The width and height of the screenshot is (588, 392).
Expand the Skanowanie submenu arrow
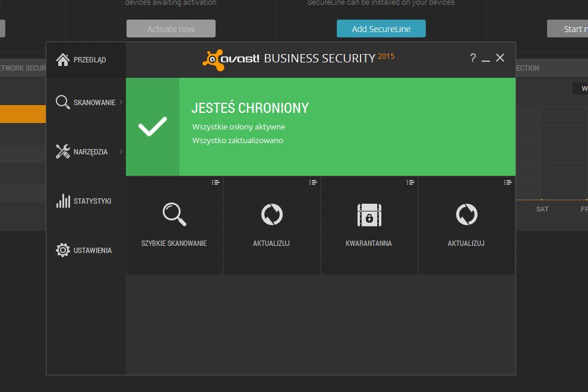tap(121, 102)
